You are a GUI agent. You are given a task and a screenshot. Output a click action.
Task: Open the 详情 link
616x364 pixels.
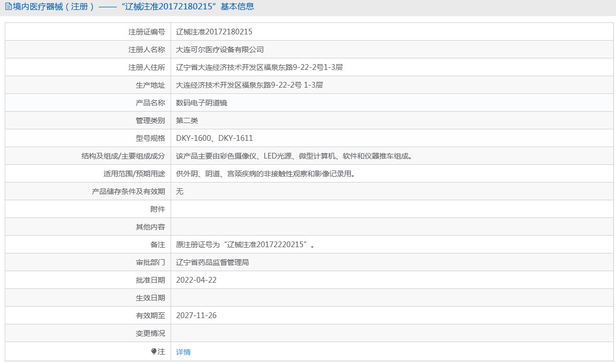(183, 352)
